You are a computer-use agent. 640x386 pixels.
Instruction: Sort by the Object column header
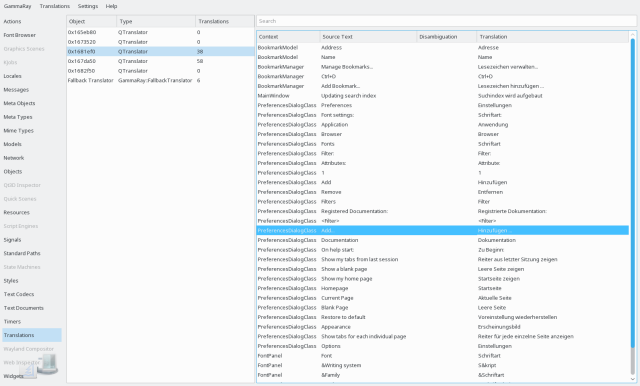click(91, 21)
